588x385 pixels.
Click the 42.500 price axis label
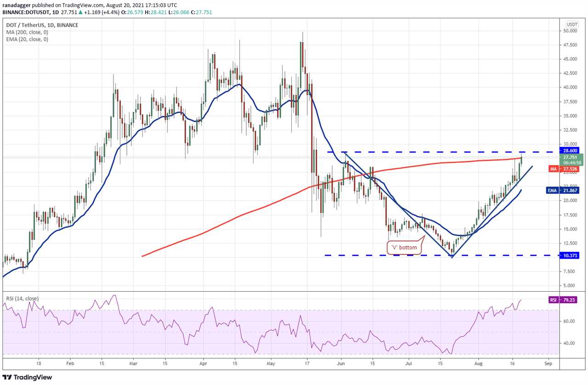click(x=571, y=73)
